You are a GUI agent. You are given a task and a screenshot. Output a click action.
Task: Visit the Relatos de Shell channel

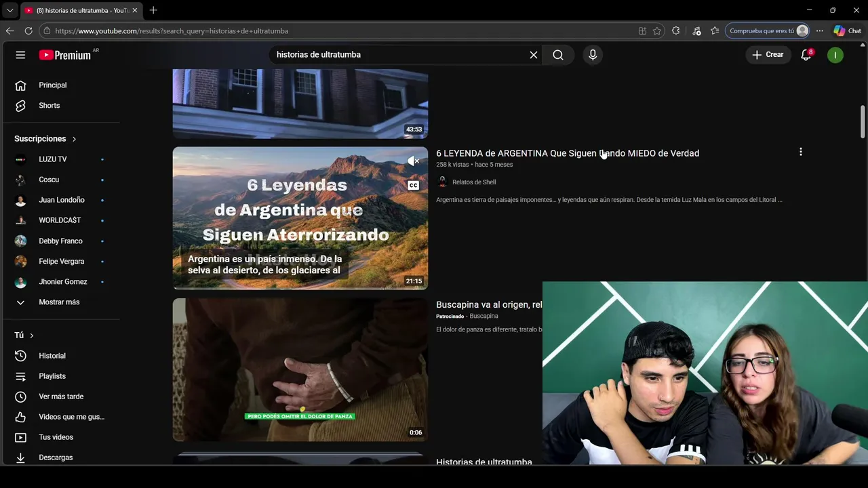[x=474, y=182]
